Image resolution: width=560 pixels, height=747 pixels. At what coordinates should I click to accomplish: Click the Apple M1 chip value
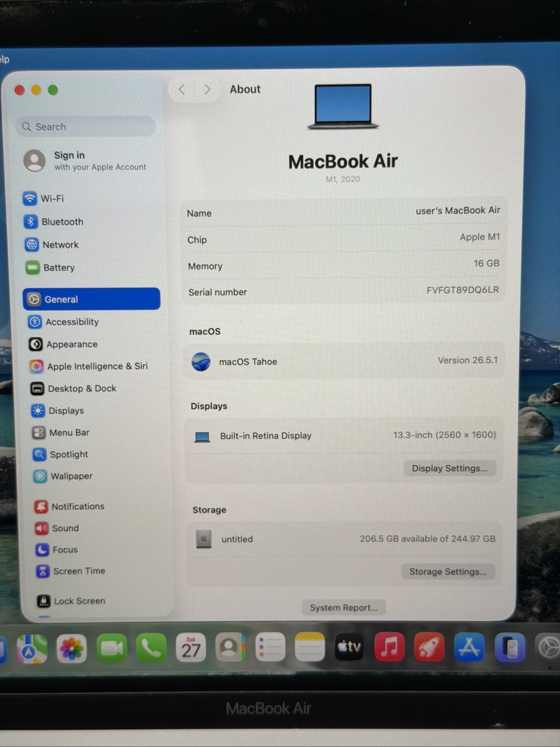coord(480,237)
